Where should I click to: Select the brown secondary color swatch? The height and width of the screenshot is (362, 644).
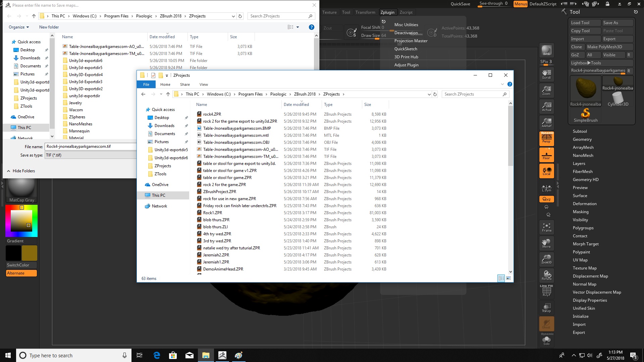coord(30,253)
